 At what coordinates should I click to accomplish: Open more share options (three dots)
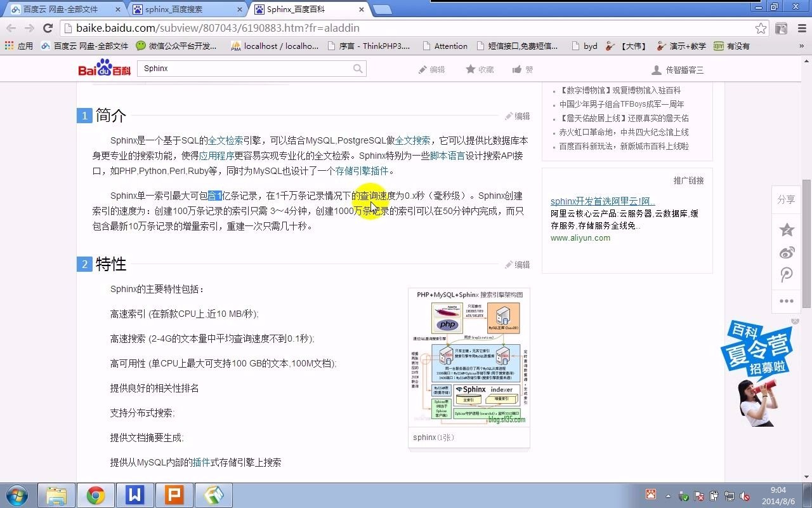point(787,301)
